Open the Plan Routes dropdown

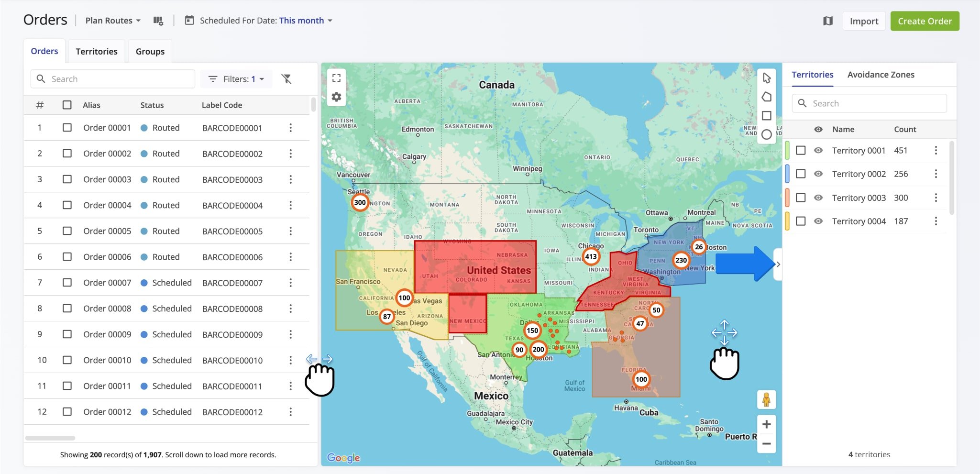click(x=113, y=21)
